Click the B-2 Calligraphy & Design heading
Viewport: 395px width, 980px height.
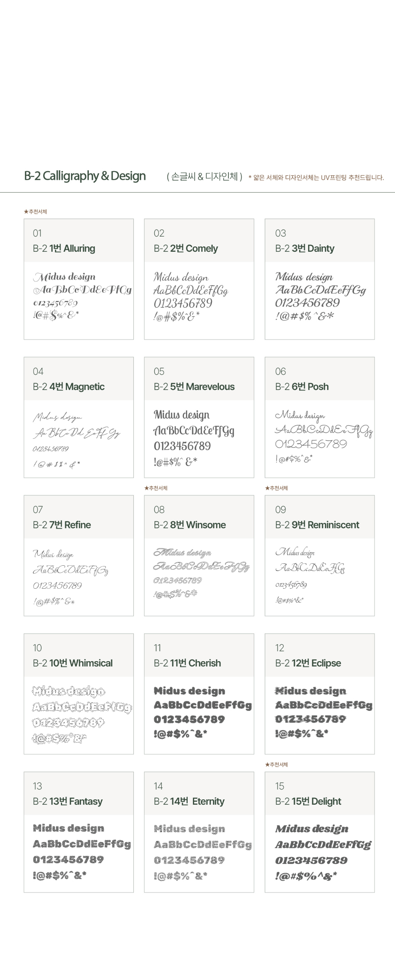coord(85,176)
